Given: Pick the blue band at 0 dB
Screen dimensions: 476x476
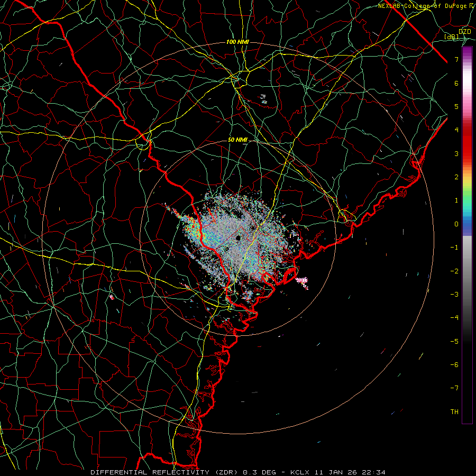Looking at the screenshot, I should 467,225.
